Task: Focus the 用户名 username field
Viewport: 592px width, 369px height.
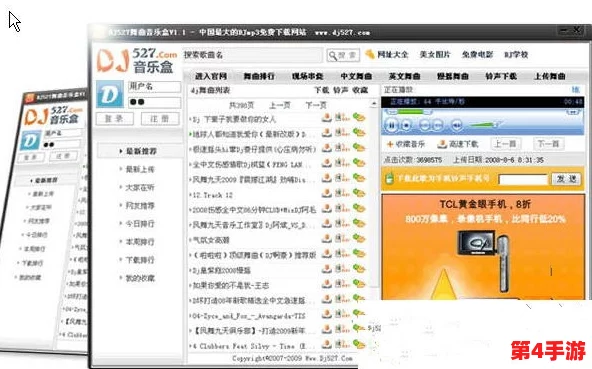Action: pos(154,86)
